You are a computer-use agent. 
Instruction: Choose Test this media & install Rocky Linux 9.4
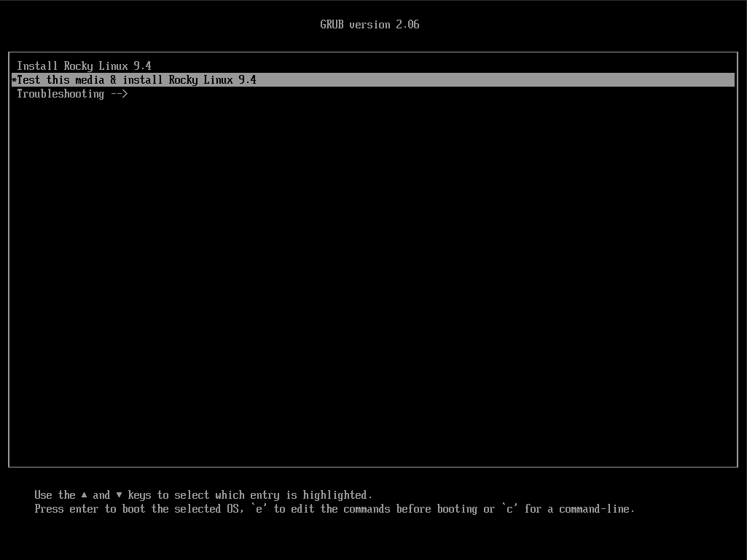[372, 79]
